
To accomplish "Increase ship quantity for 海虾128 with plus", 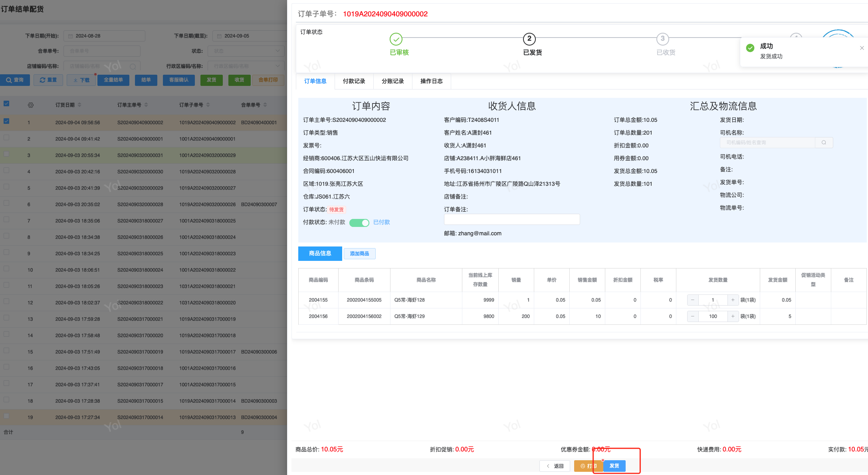I will [x=733, y=300].
